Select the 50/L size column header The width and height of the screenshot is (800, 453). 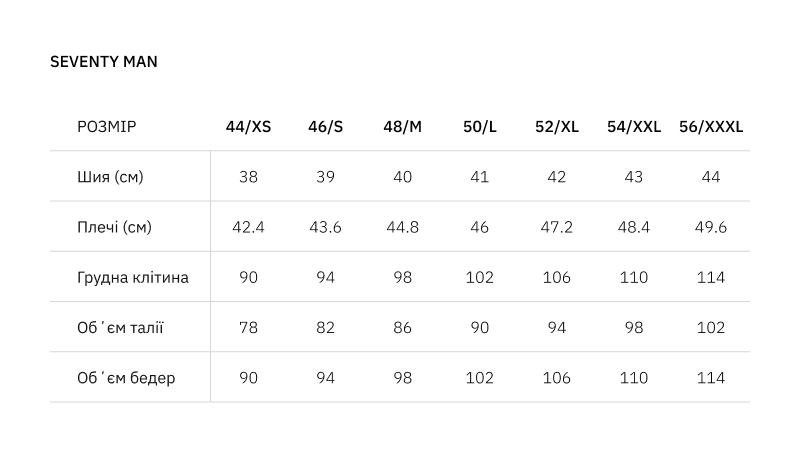click(480, 127)
